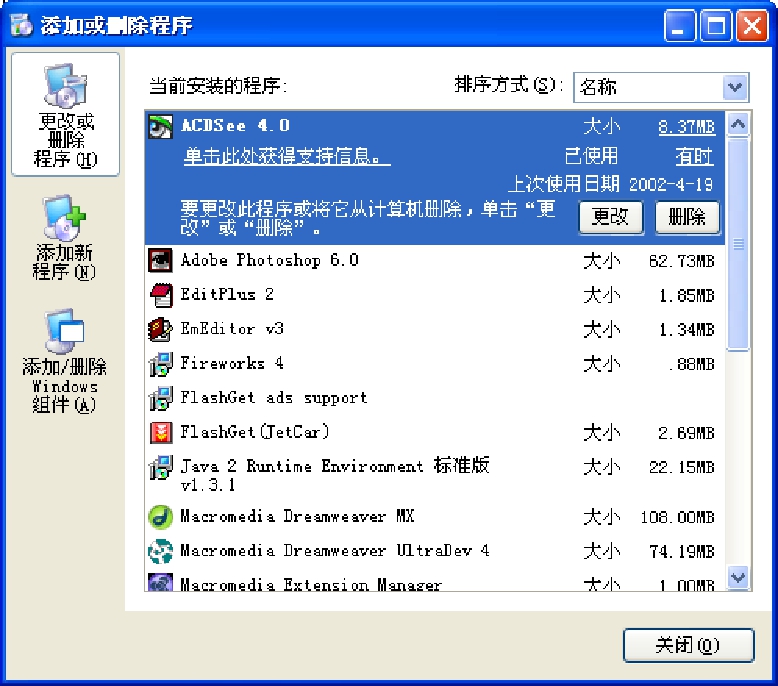Minimize the 添加或删除程序 window
The width and height of the screenshot is (778, 686).
pos(679,26)
